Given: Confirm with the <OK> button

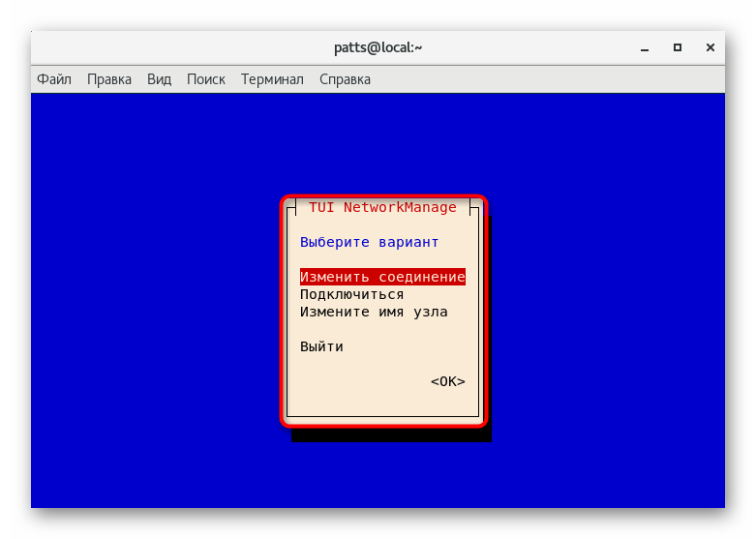Looking at the screenshot, I should pos(448,381).
